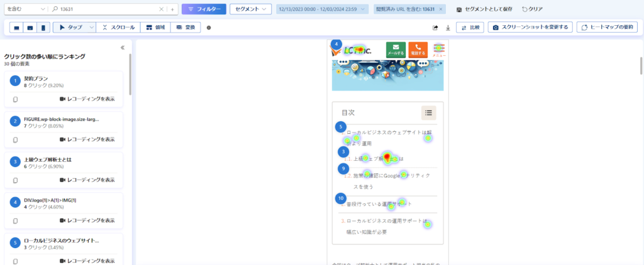Viewport: 644px width, 265px height.
Task: Click the 目次 list toggle icon
Action: tap(428, 112)
